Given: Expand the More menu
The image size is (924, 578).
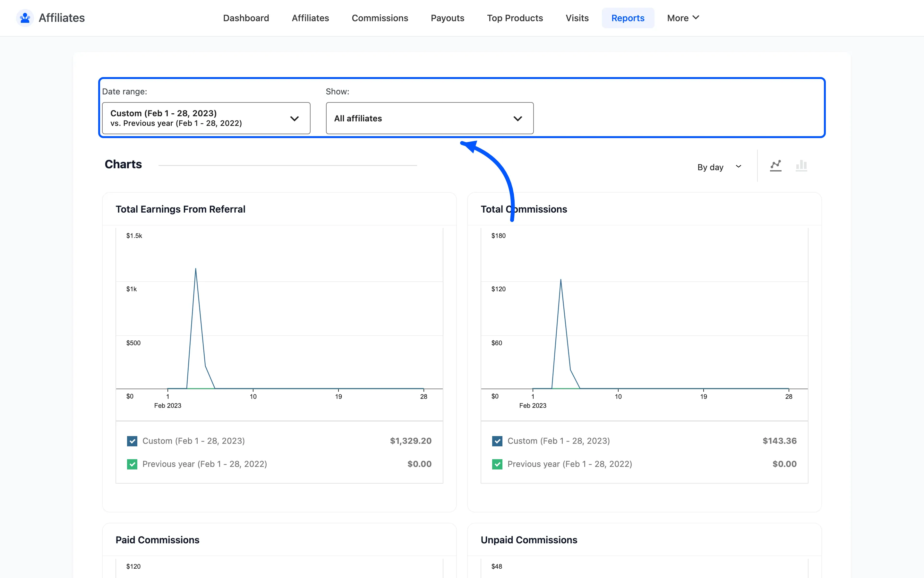Looking at the screenshot, I should [683, 18].
